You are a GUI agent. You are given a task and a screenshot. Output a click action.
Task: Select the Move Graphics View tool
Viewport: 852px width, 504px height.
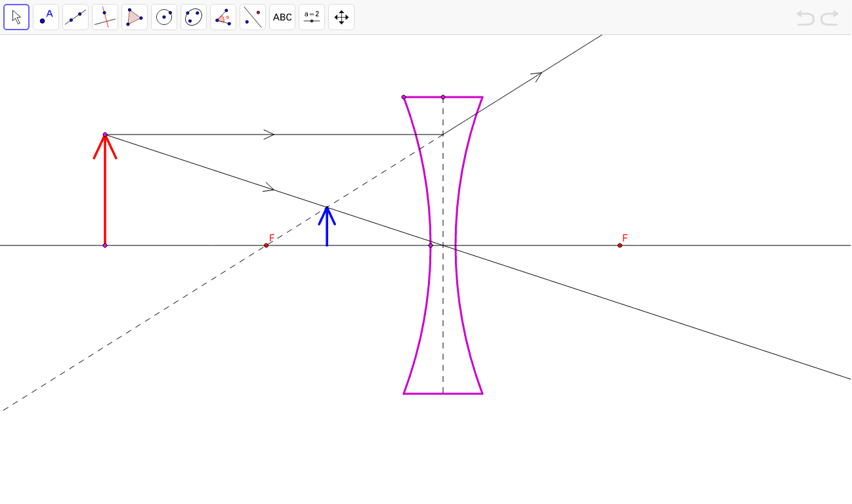[341, 17]
